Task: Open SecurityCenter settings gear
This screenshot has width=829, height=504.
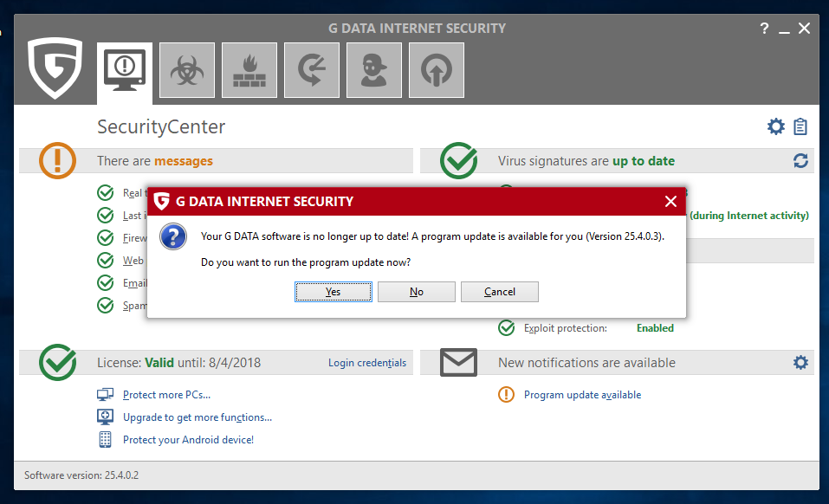Action: coord(776,127)
